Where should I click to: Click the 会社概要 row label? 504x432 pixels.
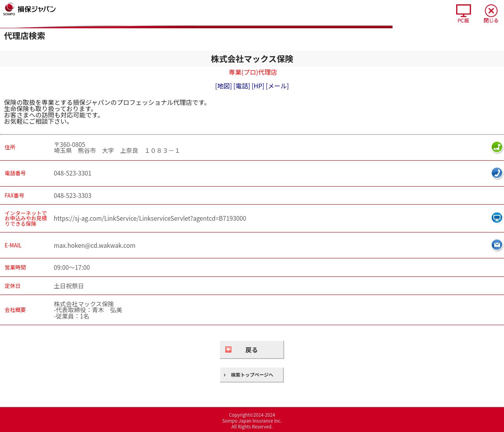tap(15, 310)
